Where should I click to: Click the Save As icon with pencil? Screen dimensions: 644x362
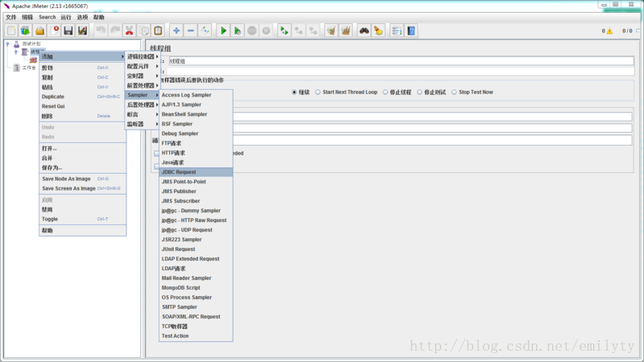coord(83,31)
